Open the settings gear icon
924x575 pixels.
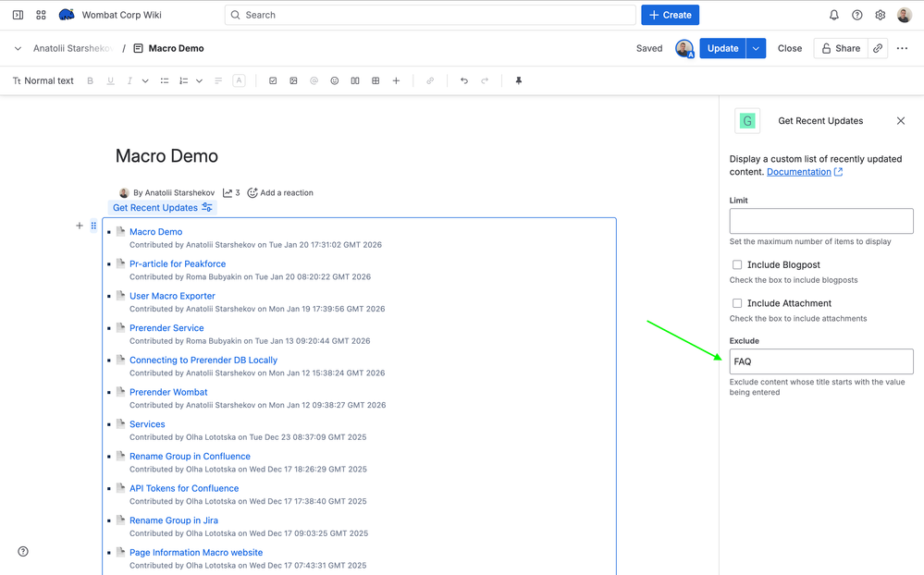(880, 15)
